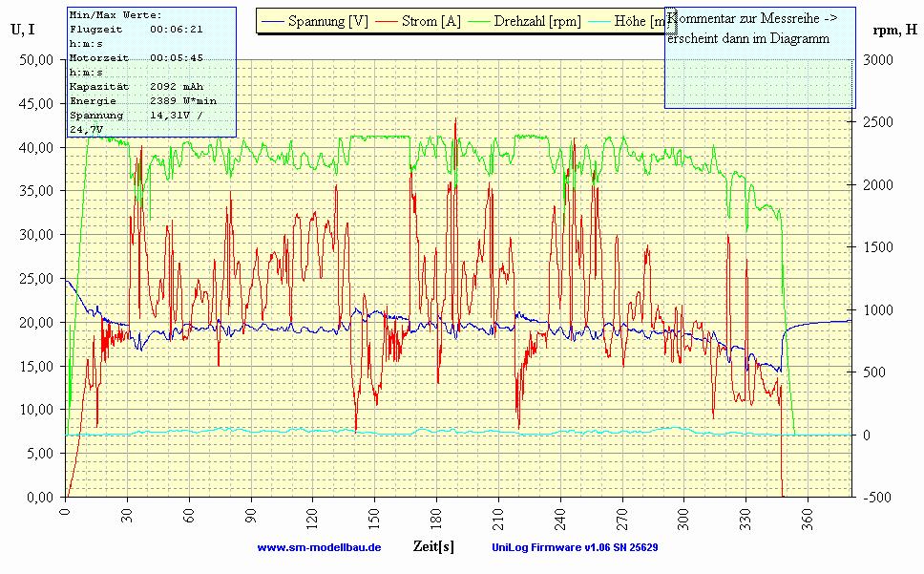Click the UniLog Firmware v1.06 text
Screen dimensions: 924x574
[x=574, y=548]
